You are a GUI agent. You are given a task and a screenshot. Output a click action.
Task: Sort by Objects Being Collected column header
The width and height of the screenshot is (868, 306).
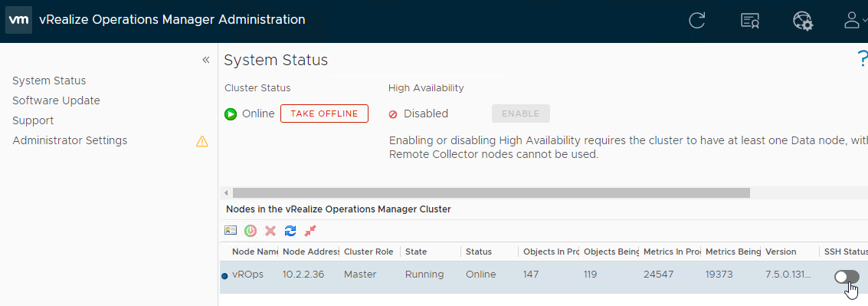point(611,252)
